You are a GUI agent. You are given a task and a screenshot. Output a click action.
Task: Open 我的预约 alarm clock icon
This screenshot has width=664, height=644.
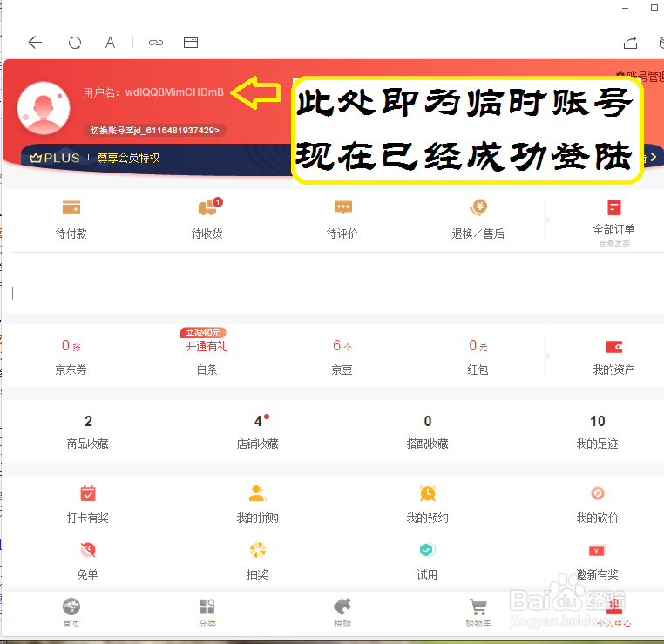click(x=428, y=493)
